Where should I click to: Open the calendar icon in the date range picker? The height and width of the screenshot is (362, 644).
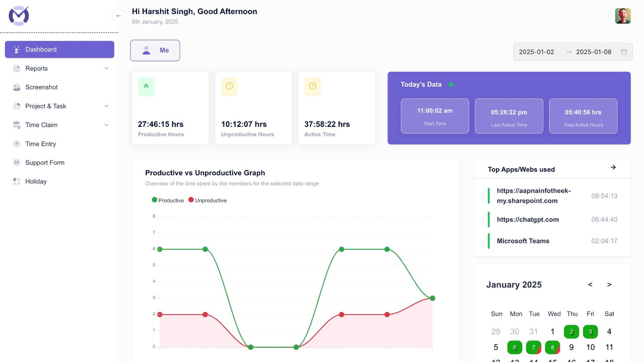pos(624,51)
